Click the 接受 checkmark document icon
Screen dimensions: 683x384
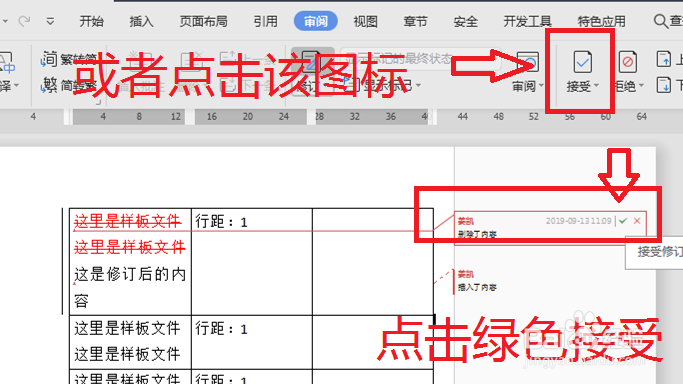pos(582,62)
